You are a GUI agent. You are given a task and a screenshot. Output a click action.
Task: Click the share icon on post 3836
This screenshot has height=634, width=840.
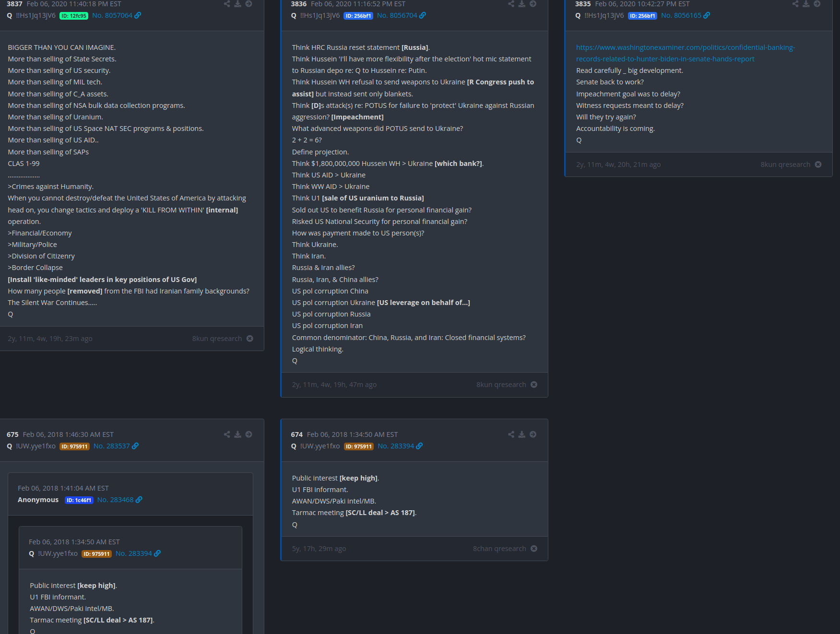coord(511,4)
